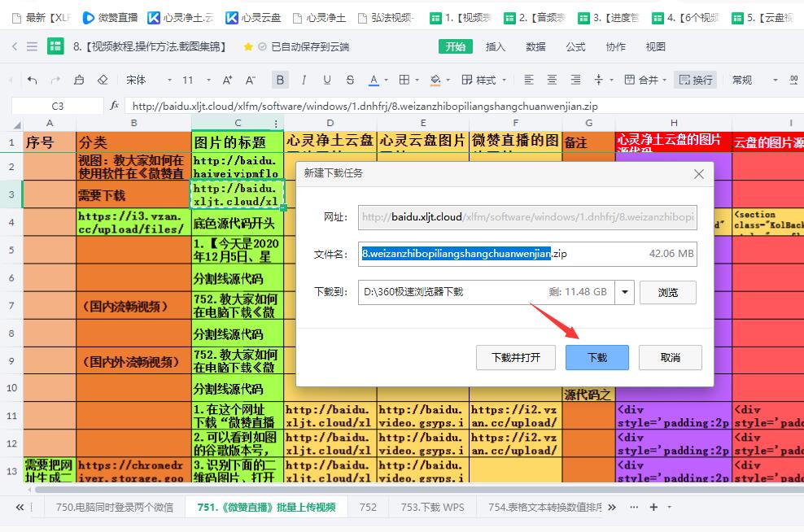804x532 pixels.
Task: Open the 合并 merge cells dropdown
Action: pos(645,80)
